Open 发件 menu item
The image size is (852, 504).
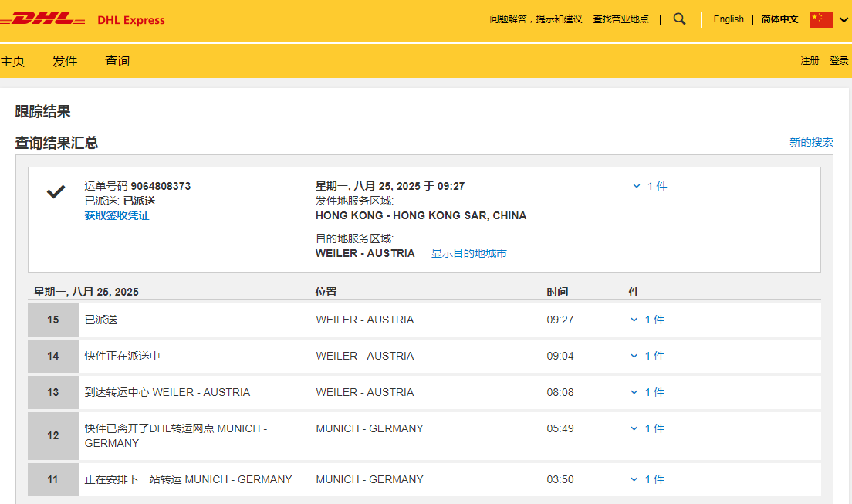65,61
